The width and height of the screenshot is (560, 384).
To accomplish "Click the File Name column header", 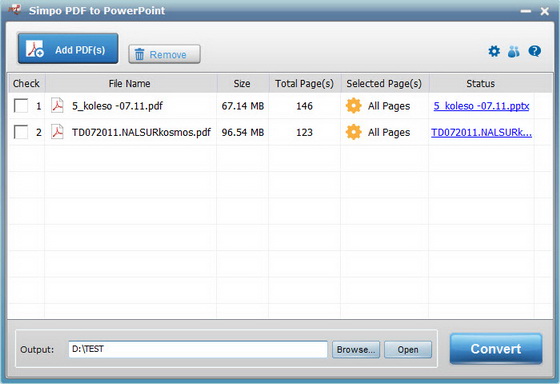I will pos(131,84).
